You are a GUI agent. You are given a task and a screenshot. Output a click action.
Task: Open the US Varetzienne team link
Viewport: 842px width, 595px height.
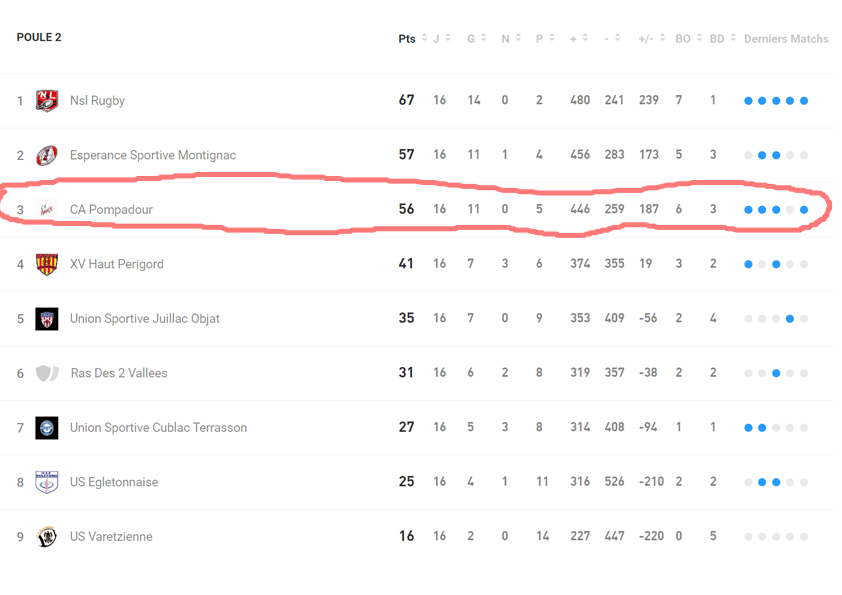(x=111, y=537)
